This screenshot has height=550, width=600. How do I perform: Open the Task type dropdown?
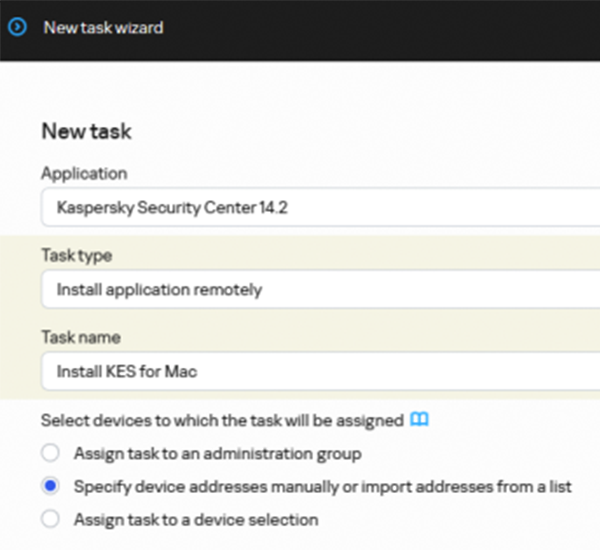pos(321,289)
